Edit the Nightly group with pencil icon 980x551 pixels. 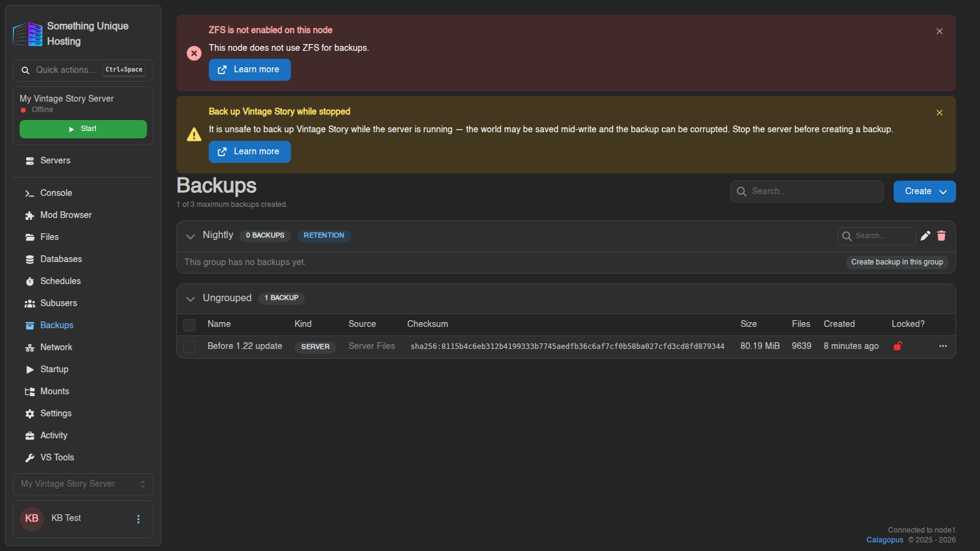point(925,236)
